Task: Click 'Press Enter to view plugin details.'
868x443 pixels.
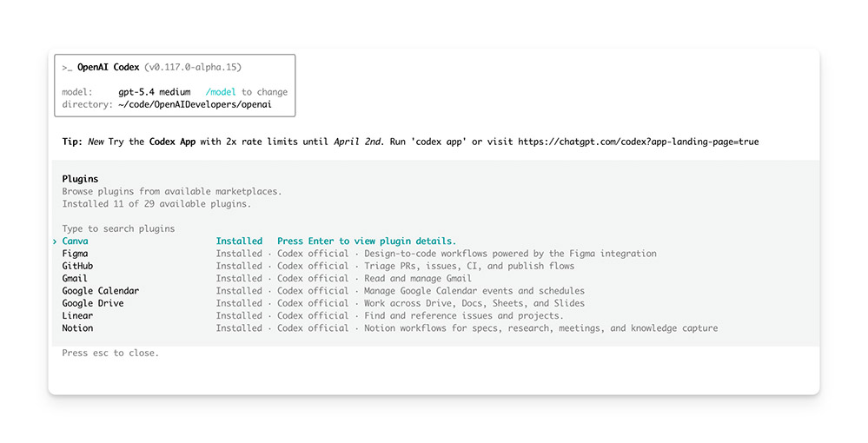Action: click(366, 241)
